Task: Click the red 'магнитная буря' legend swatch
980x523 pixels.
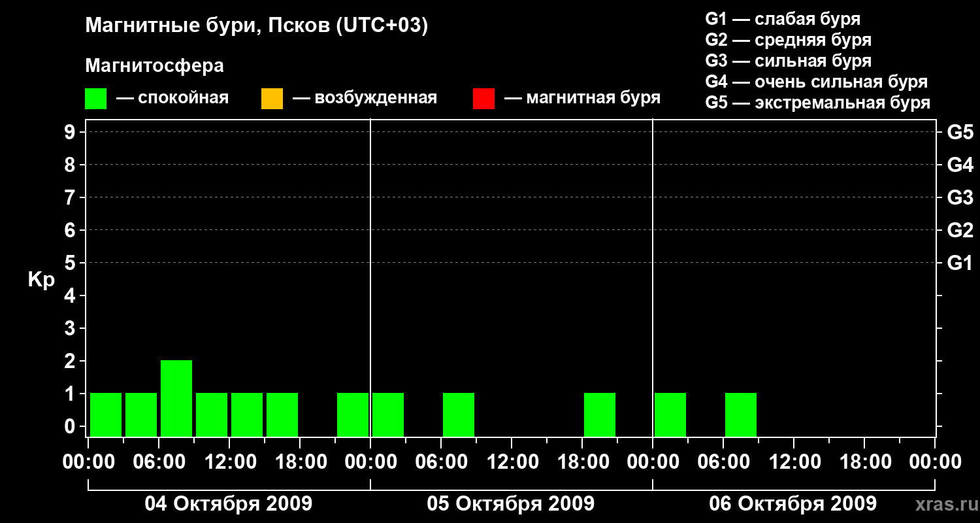Action: coord(483,99)
